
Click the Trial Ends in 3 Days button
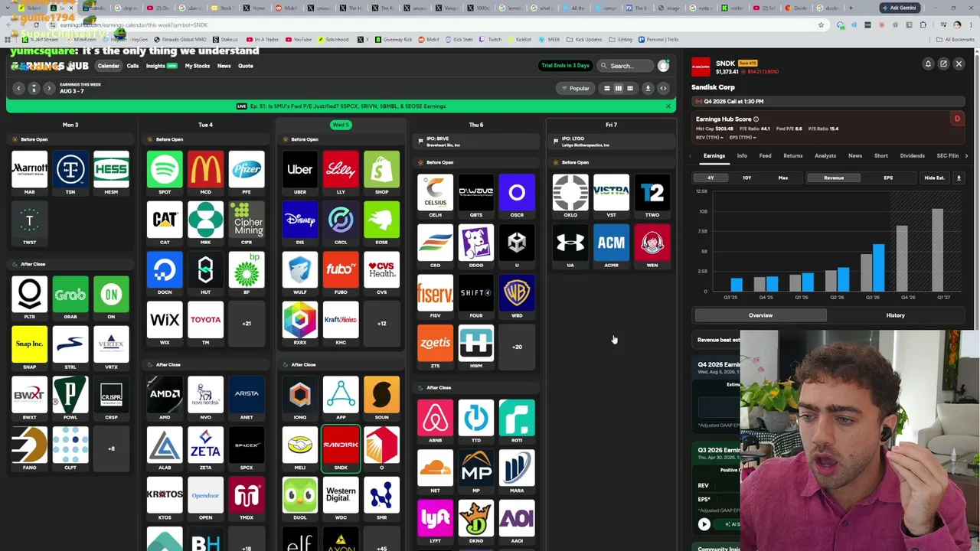[565, 66]
